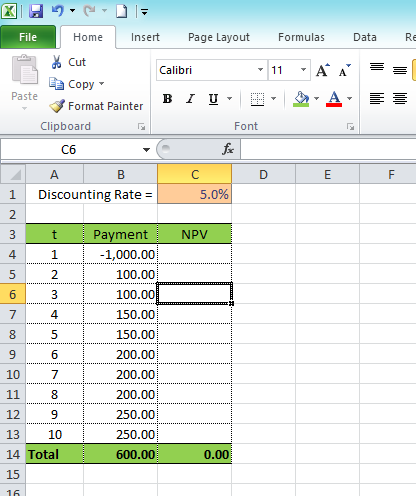Open the font name dropdown list
This screenshot has height=496, width=416.
pos(261,70)
